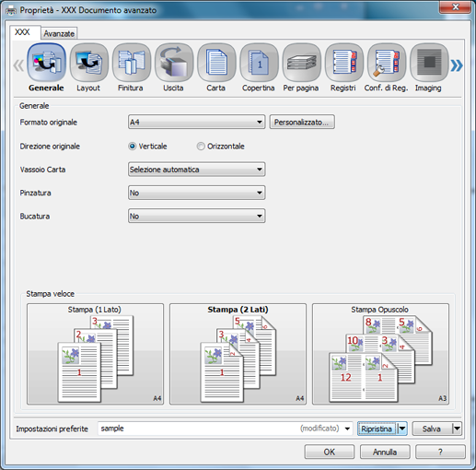Select the Per pagina icon
Image resolution: width=476 pixels, height=470 pixels.
coord(301,63)
